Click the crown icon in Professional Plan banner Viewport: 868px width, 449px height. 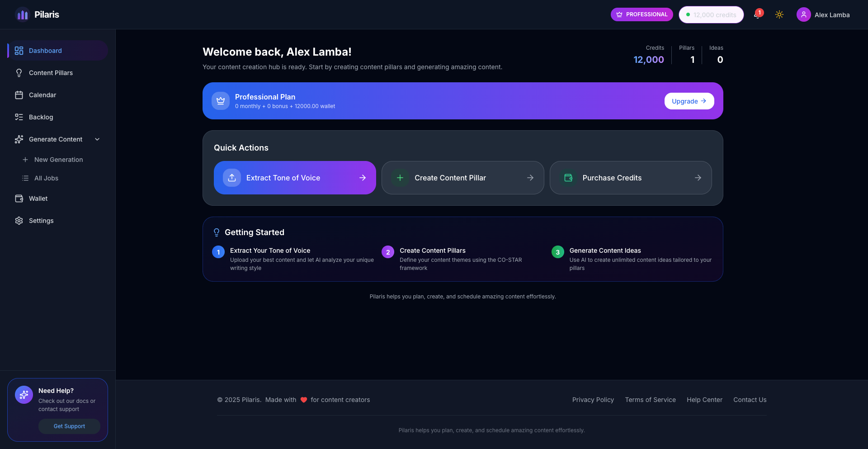[x=221, y=101]
